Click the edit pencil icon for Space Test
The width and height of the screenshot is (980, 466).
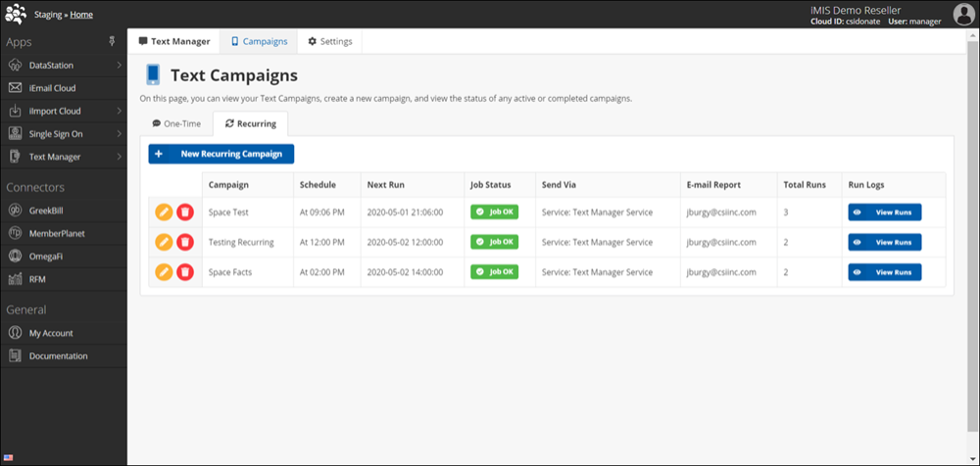coord(164,212)
